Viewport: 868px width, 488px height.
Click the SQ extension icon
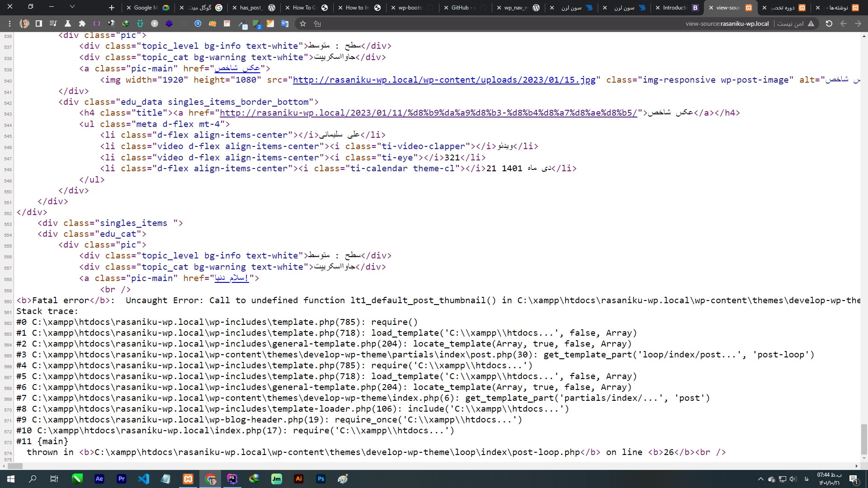212,23
